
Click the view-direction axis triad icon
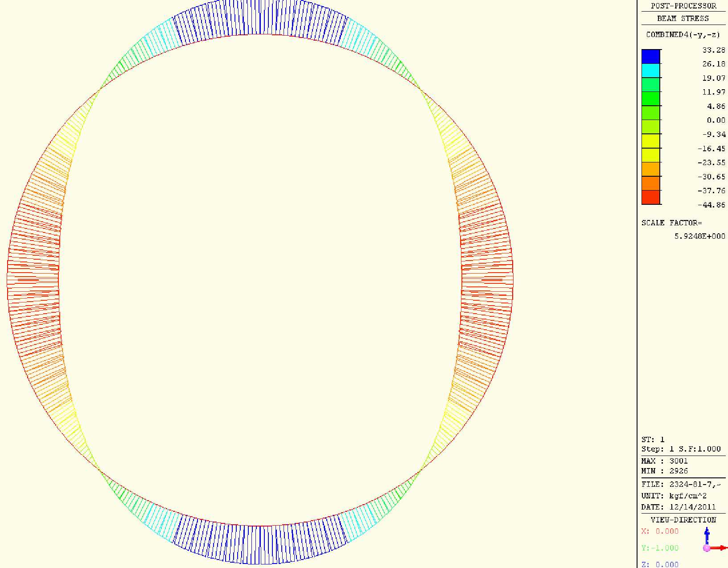pos(715,540)
